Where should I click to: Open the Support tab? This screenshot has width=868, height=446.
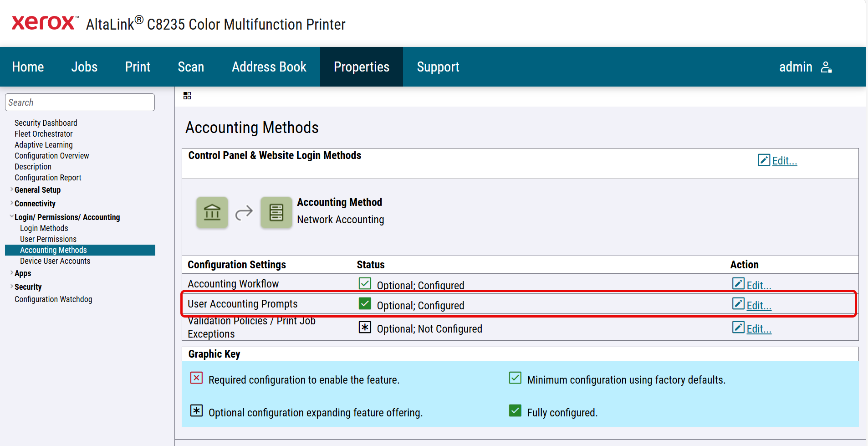pyautogui.click(x=438, y=67)
